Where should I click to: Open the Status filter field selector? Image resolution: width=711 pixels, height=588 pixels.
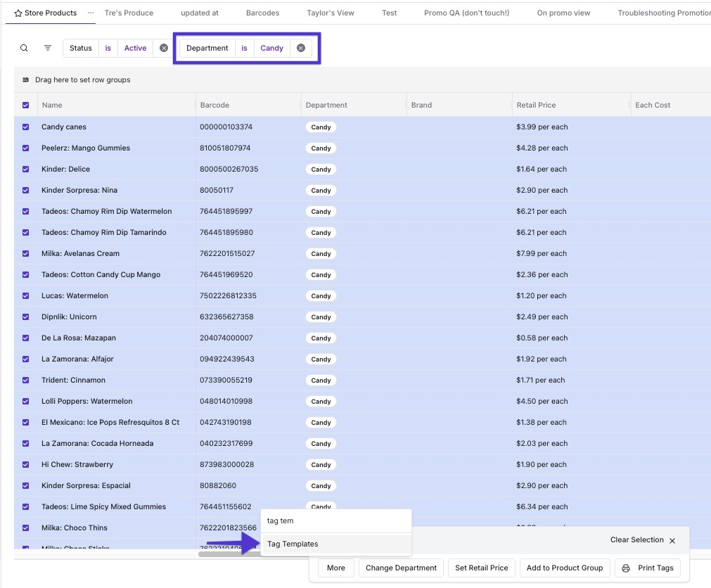pos(81,48)
